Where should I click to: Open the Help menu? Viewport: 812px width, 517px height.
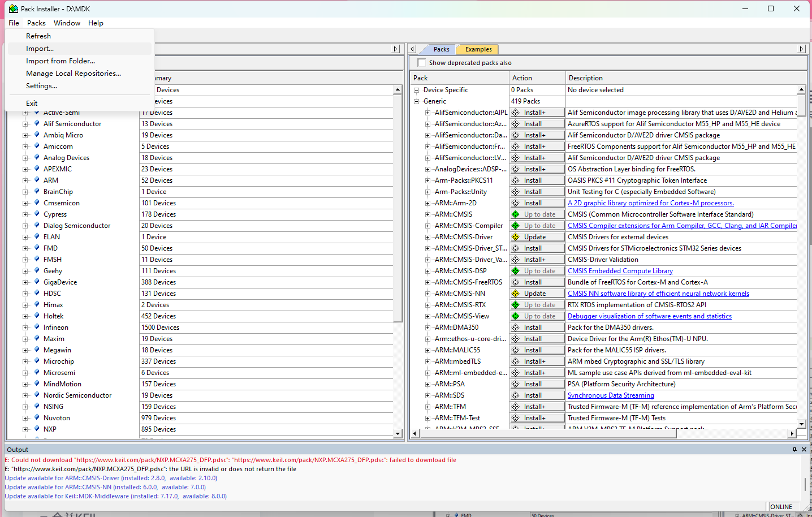(96, 23)
